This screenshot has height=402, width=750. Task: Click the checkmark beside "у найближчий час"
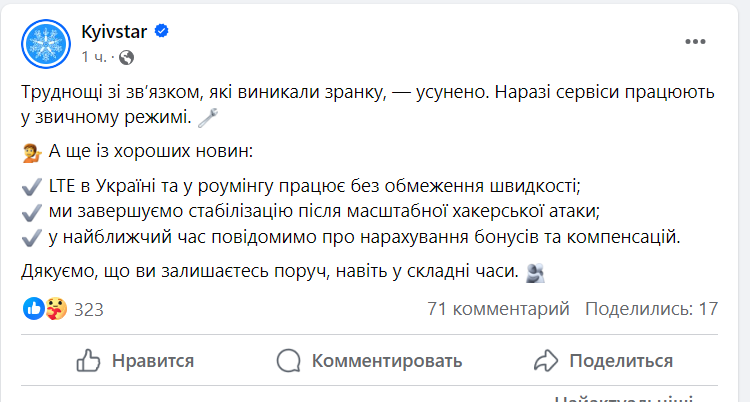(x=30, y=237)
